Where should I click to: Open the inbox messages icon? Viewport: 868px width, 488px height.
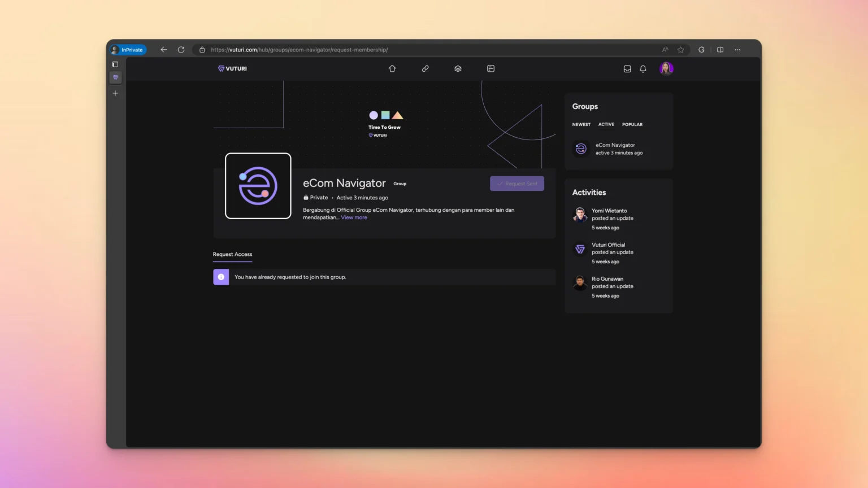[x=627, y=69]
